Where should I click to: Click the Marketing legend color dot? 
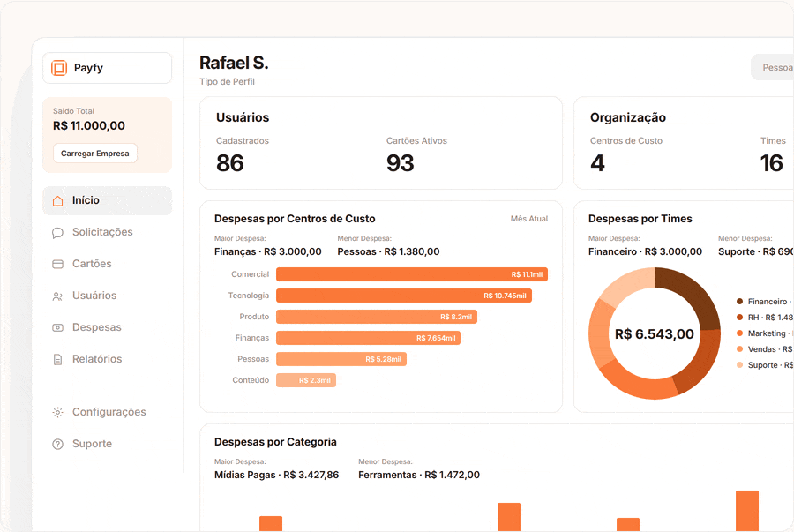(739, 333)
